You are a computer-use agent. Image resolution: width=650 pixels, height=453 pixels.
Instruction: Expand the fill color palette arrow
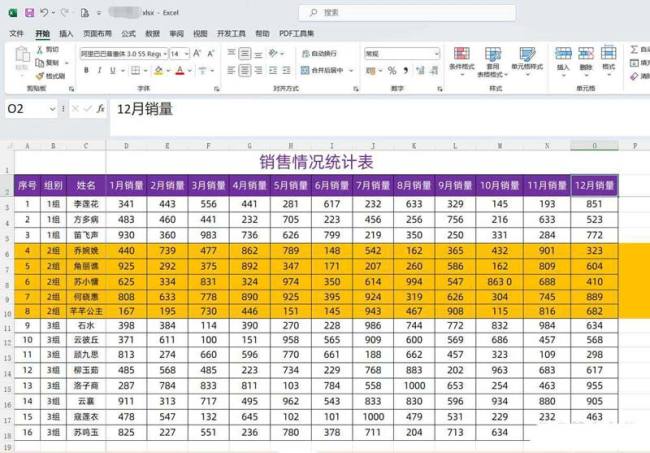pyautogui.click(x=168, y=71)
